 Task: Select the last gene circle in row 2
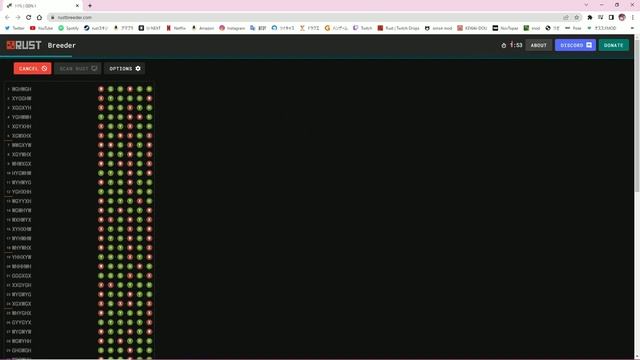click(x=149, y=98)
